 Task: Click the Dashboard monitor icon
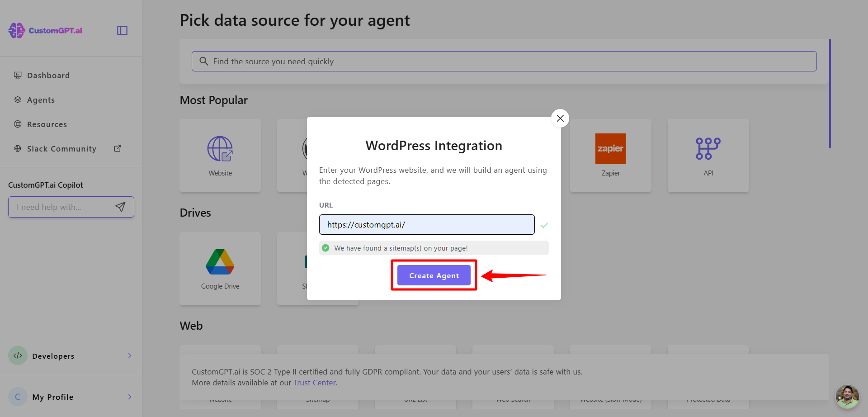pyautogui.click(x=18, y=75)
